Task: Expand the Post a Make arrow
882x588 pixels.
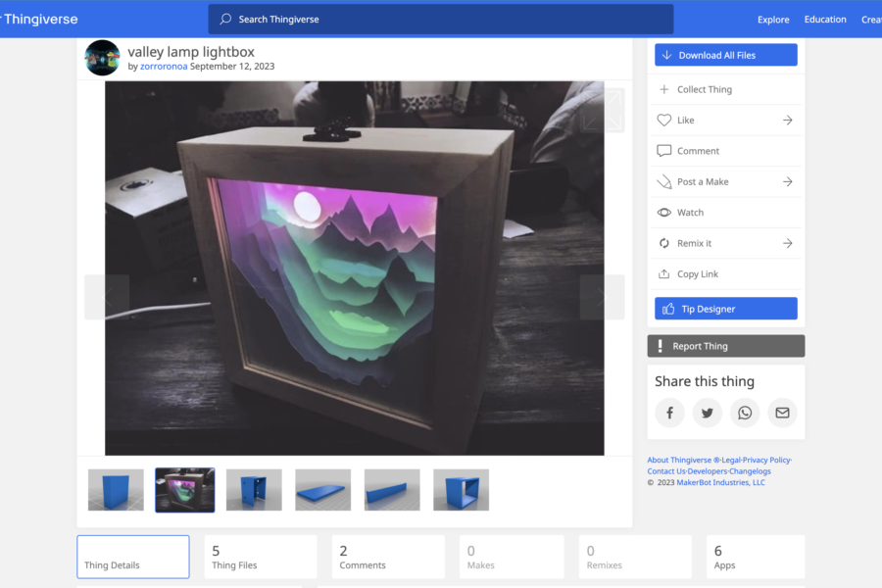Action: [x=787, y=182]
